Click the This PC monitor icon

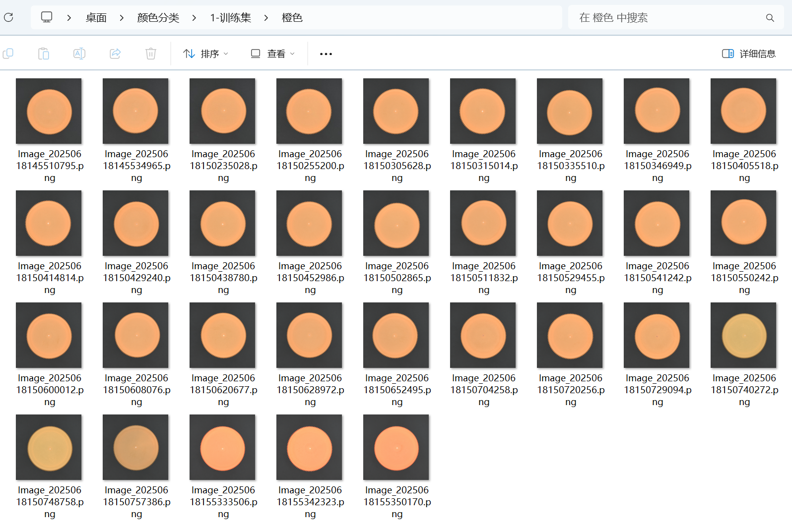click(47, 17)
